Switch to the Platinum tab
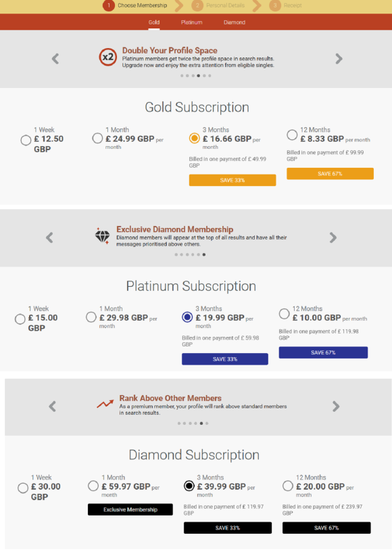This screenshot has width=392, height=554. (191, 22)
